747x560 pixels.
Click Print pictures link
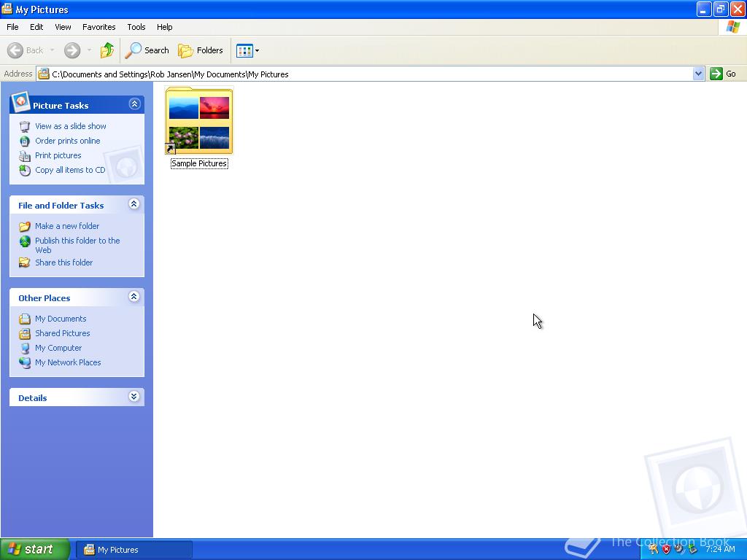(58, 156)
